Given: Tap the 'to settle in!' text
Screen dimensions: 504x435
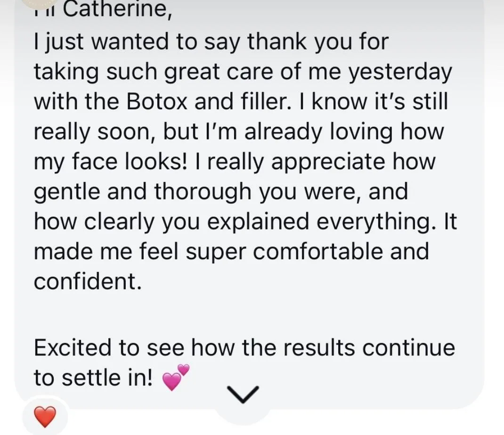Looking at the screenshot, I should click(x=93, y=378).
